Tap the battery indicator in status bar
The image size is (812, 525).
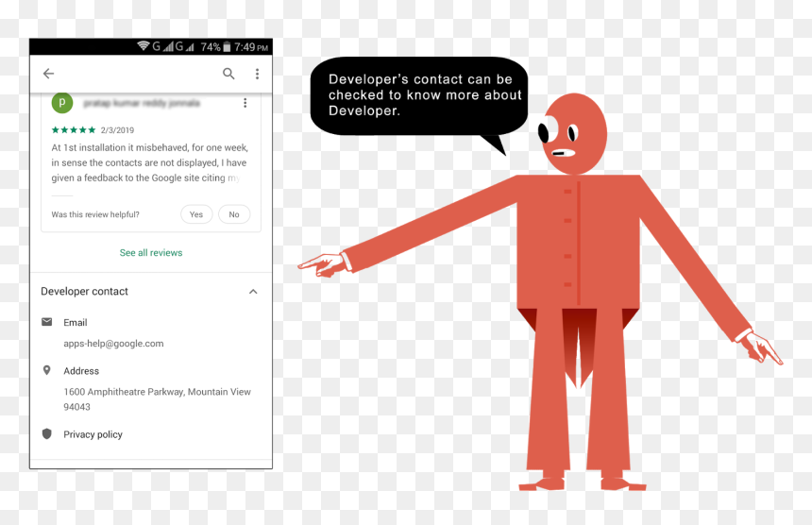[227, 46]
